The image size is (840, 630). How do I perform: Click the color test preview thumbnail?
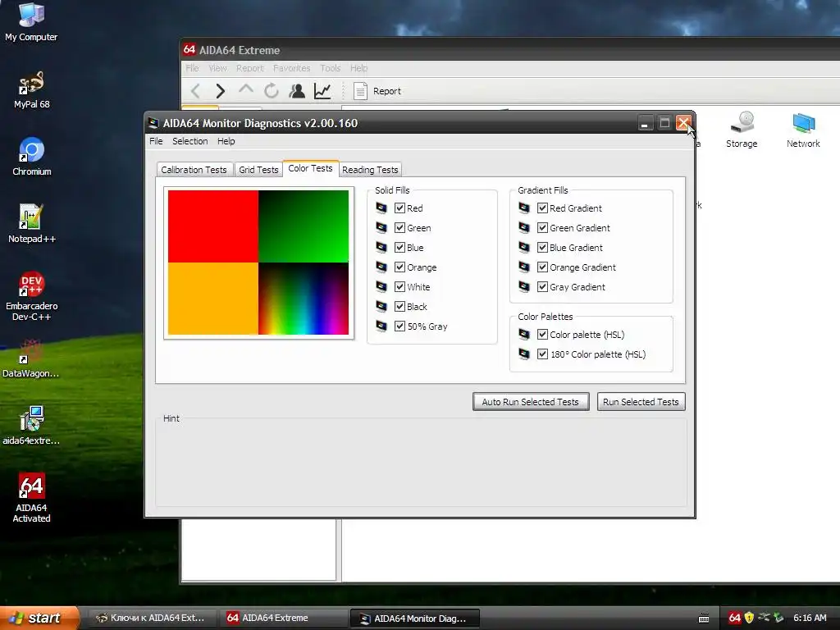[258, 262]
